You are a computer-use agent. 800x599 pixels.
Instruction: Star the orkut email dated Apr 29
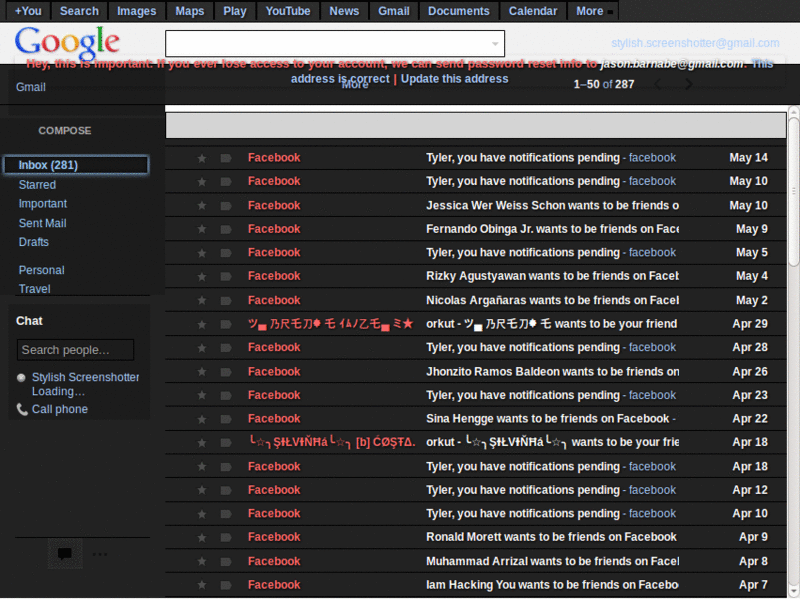coord(202,324)
